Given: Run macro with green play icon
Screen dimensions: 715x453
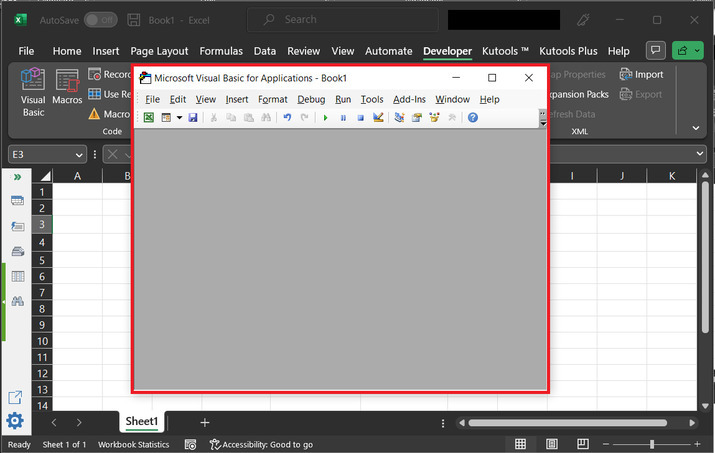Looking at the screenshot, I should coord(325,118).
